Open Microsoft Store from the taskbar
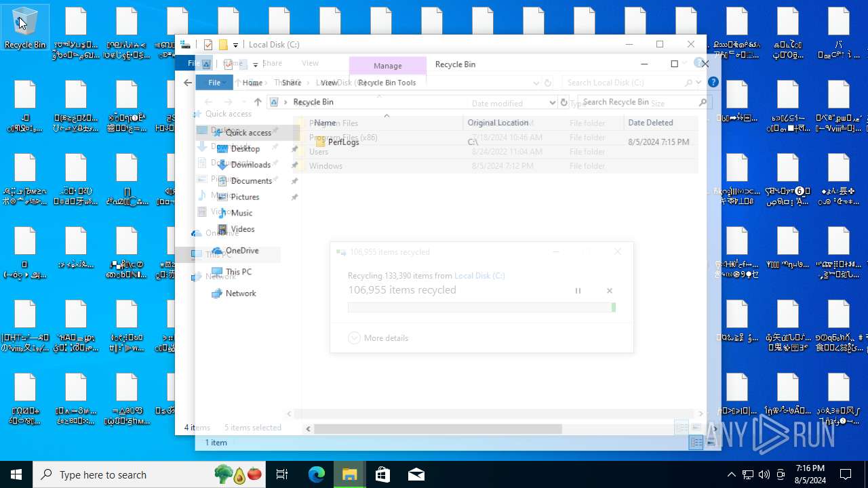868x488 pixels. [x=383, y=474]
